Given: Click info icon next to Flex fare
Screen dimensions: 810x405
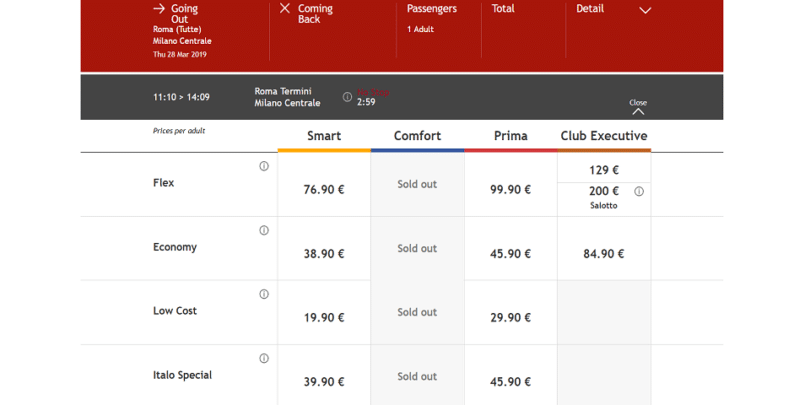Looking at the screenshot, I should click(x=264, y=166).
